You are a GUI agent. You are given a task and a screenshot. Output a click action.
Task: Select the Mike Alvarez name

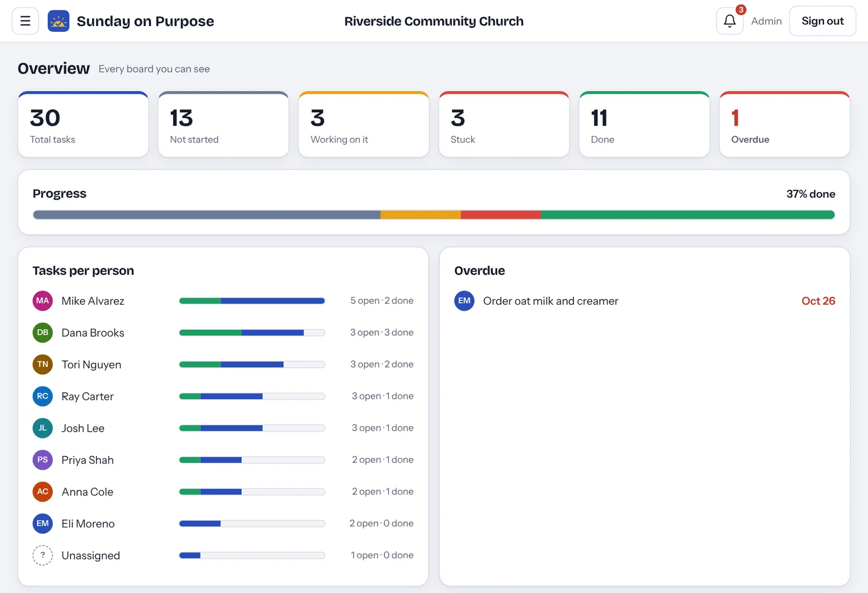click(93, 301)
